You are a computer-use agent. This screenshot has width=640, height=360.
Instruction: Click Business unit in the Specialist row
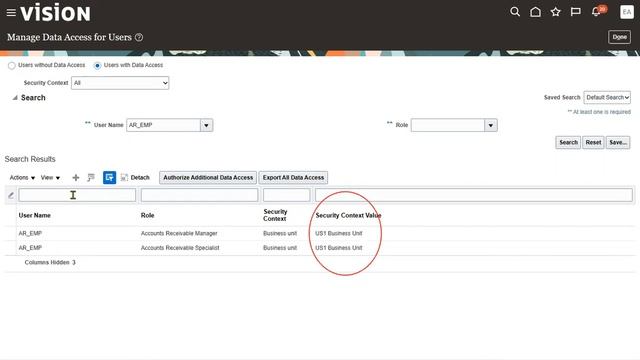(x=280, y=248)
